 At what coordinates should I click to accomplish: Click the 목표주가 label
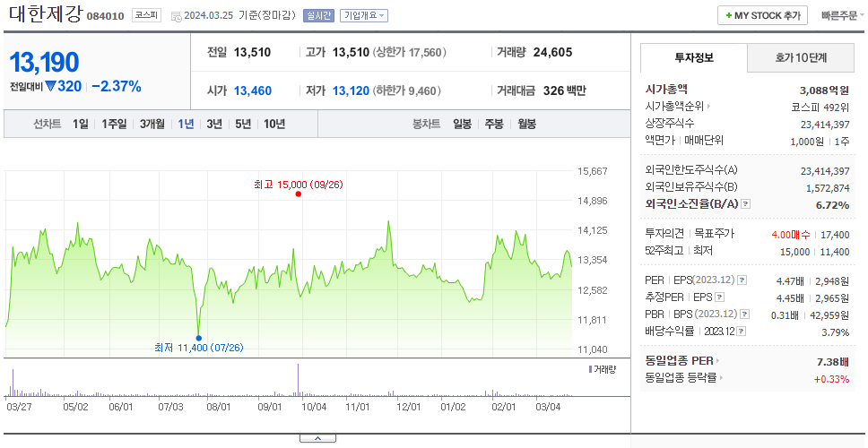(x=714, y=234)
